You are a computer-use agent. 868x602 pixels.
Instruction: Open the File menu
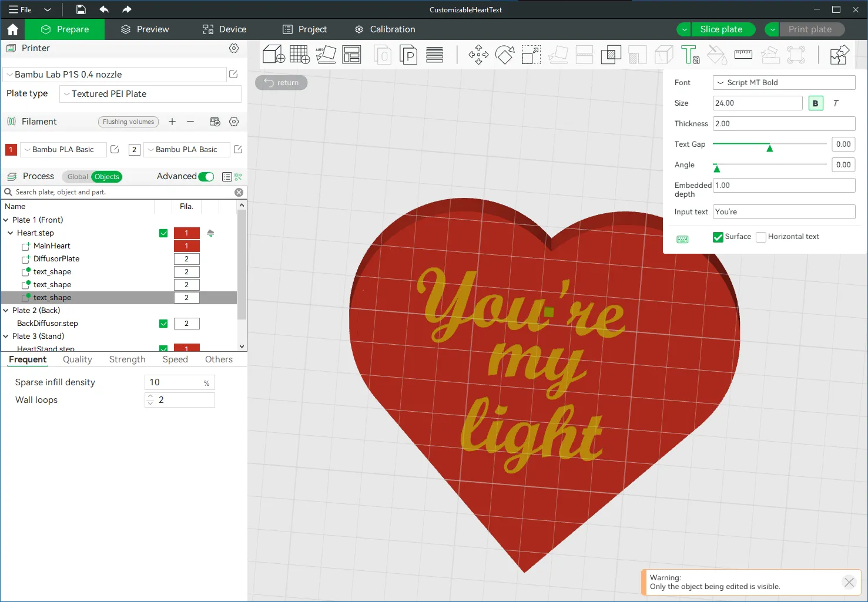point(21,9)
